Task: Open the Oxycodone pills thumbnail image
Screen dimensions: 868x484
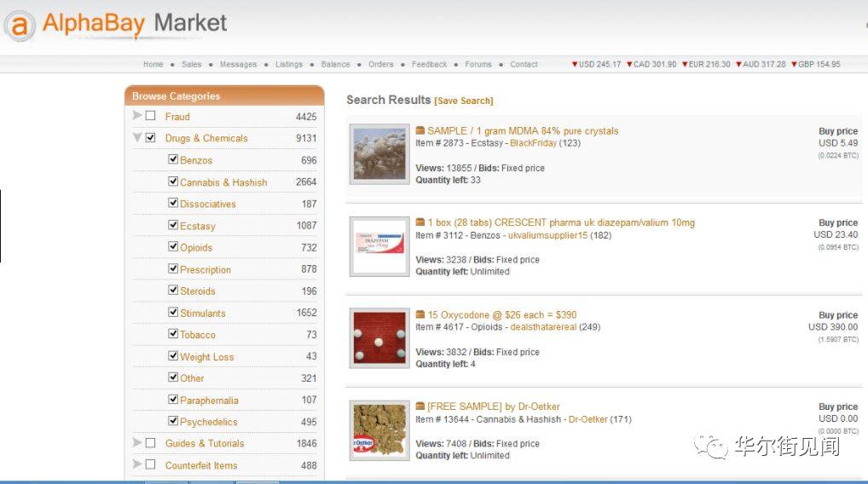Action: [x=379, y=338]
